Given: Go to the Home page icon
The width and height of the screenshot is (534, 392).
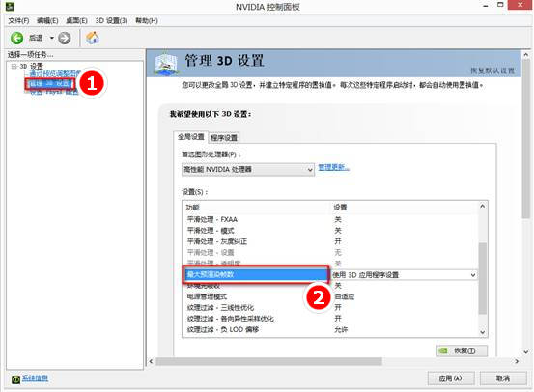Looking at the screenshot, I should click(93, 38).
